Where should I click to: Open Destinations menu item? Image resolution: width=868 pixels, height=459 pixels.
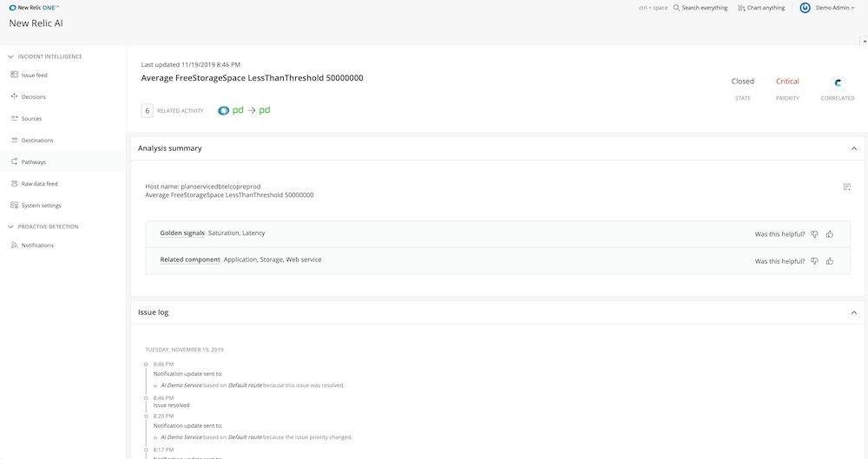coord(37,141)
